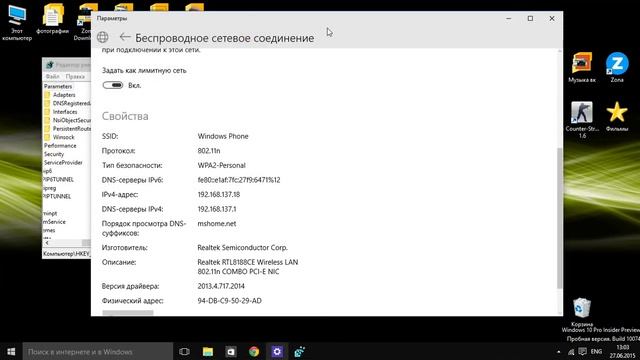Click the 'Свойства' section heading

tap(125, 116)
